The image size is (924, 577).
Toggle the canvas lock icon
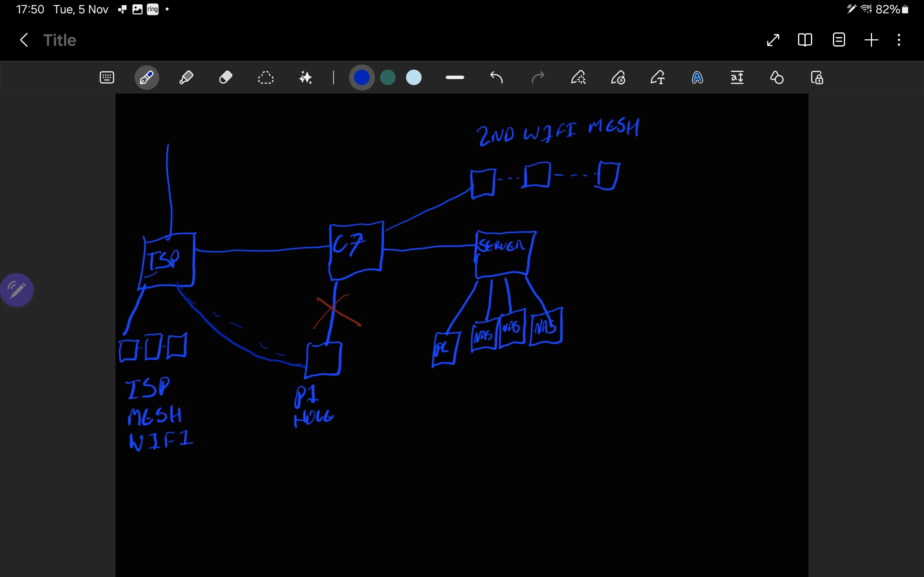[817, 78]
